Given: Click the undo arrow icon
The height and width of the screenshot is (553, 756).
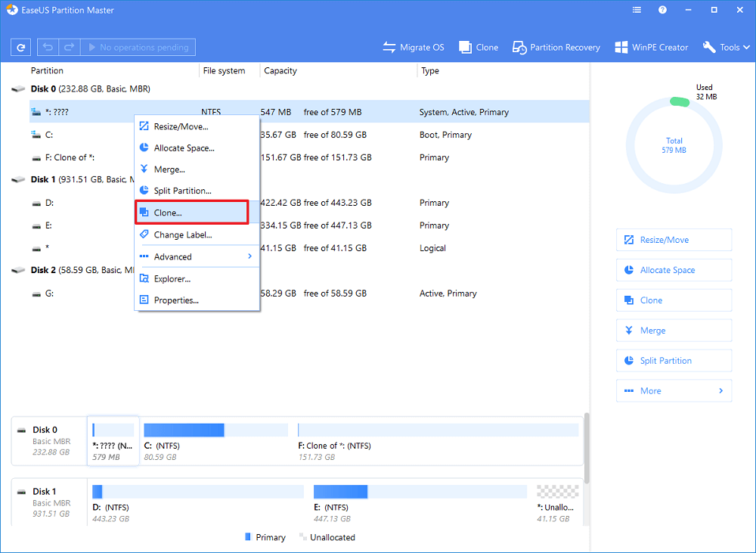Looking at the screenshot, I should pyautogui.click(x=48, y=47).
